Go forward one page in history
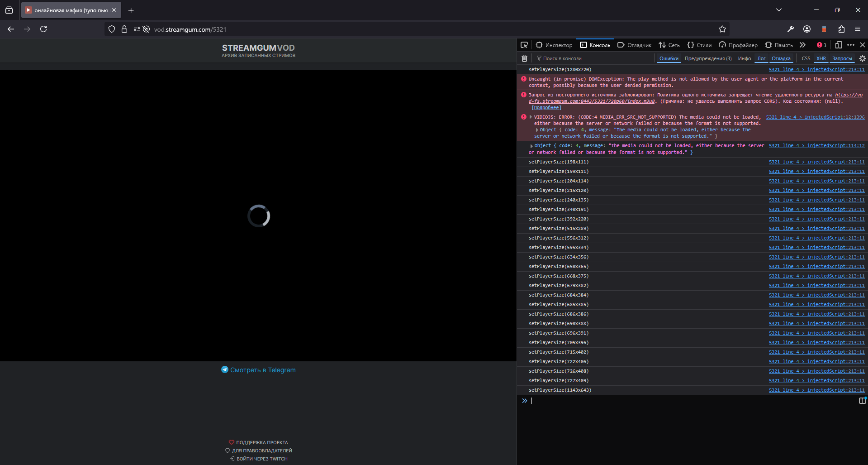 click(27, 29)
